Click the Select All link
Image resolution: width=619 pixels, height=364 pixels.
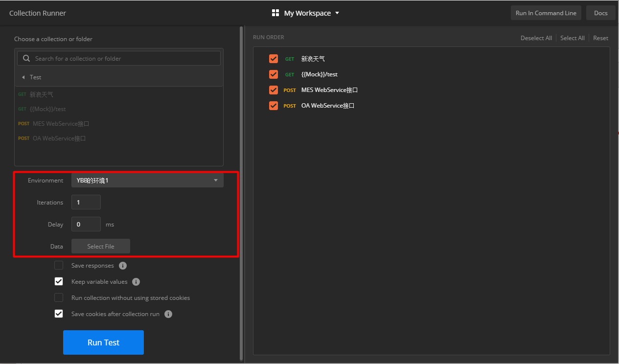pos(573,38)
